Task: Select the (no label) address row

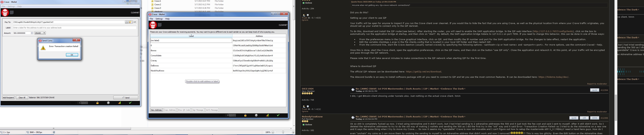Action: point(218,40)
